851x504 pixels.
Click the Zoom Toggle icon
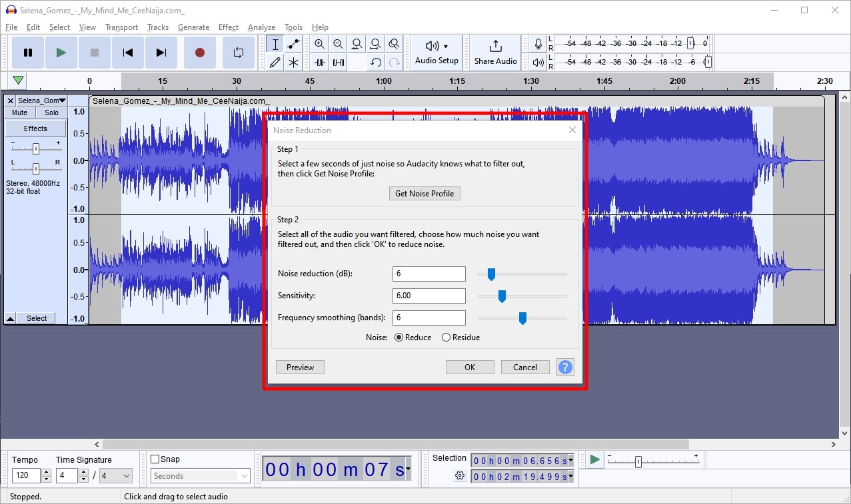click(395, 45)
